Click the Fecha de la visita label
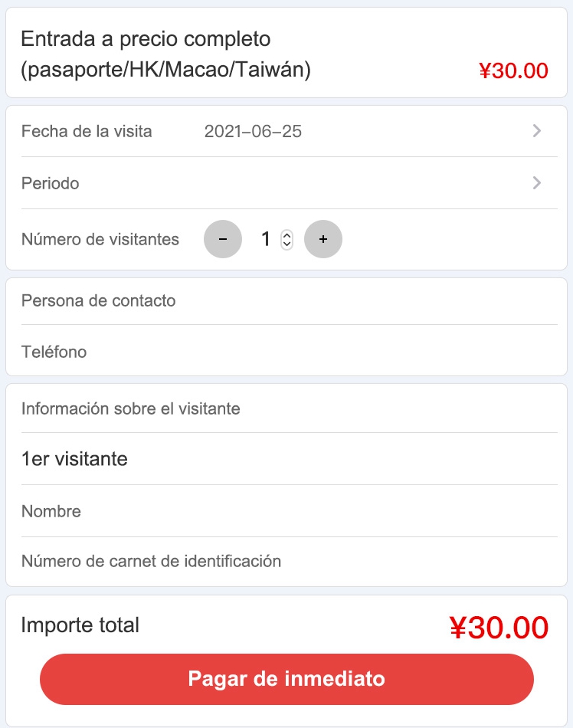The image size is (573, 728). (x=87, y=131)
